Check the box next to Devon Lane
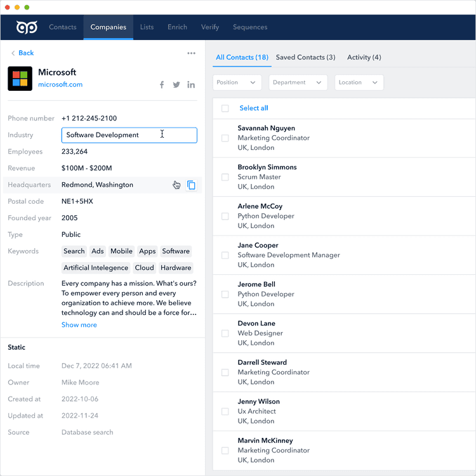Viewport: 476px width, 476px height. click(x=225, y=333)
